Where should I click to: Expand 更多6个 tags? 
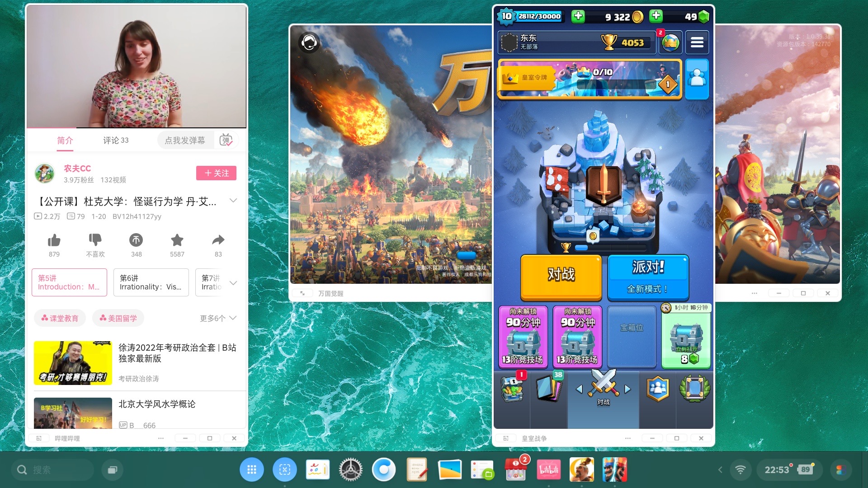(x=218, y=318)
